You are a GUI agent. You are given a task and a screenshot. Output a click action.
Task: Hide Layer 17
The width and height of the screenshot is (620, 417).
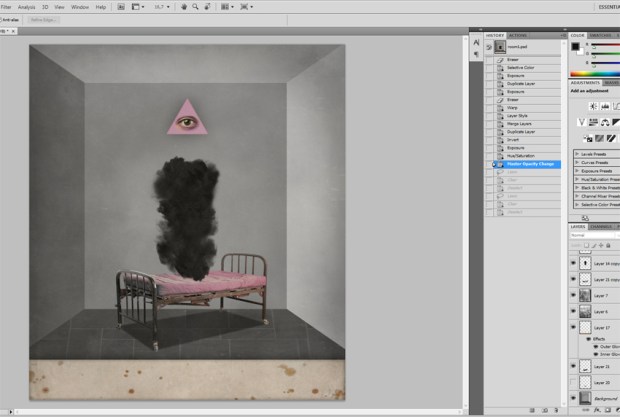point(573,327)
